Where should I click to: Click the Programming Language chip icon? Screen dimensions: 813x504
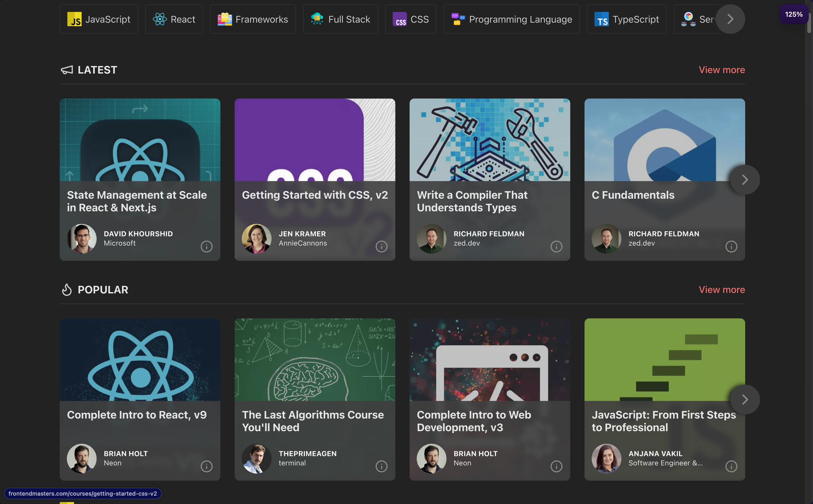click(x=458, y=19)
